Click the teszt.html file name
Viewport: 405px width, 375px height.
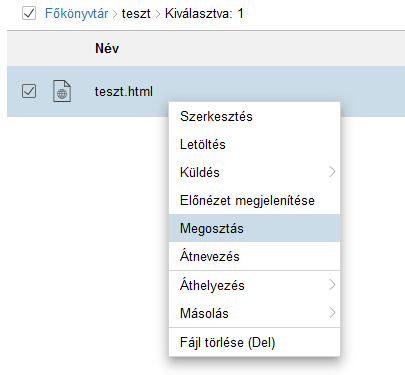[x=124, y=91]
